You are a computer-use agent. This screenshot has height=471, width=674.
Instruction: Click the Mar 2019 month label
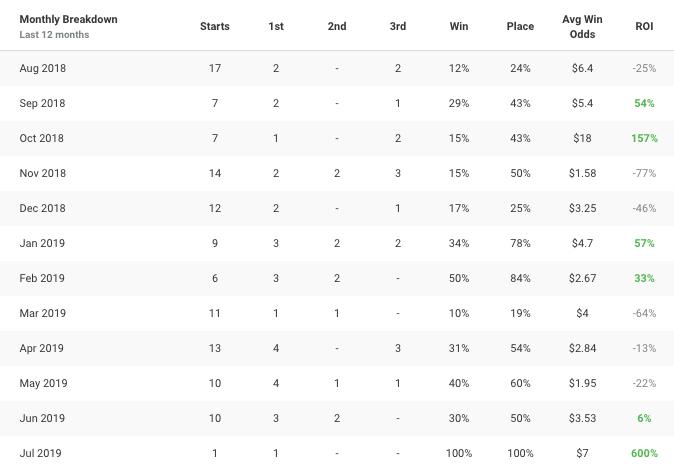pyautogui.click(x=42, y=313)
